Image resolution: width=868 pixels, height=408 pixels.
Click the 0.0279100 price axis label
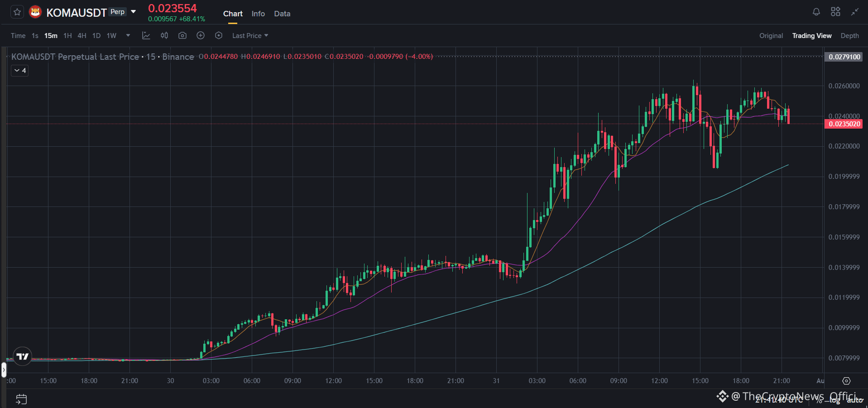[x=844, y=57]
